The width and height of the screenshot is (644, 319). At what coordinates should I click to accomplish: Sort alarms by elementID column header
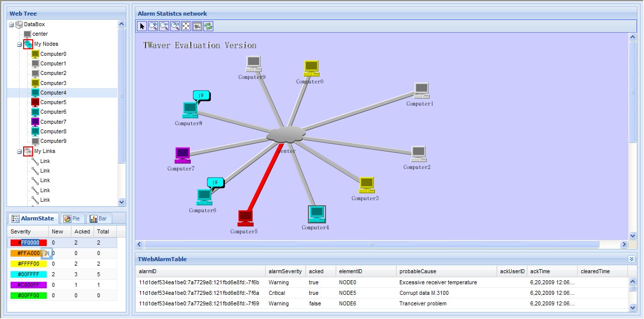(366, 272)
